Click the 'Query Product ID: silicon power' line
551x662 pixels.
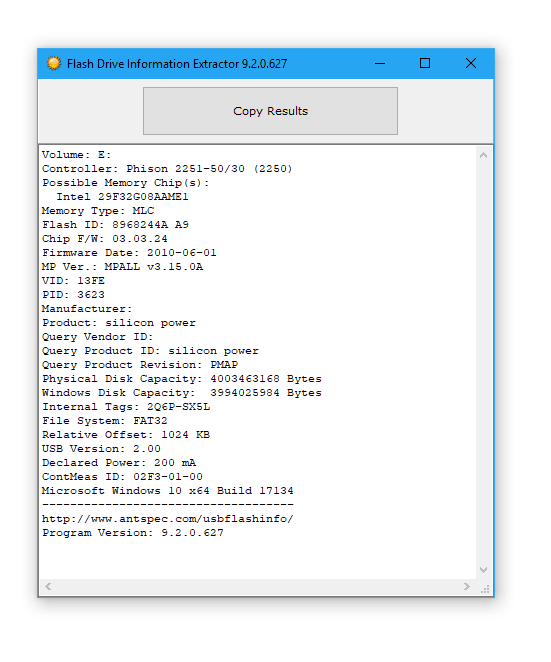(x=150, y=351)
